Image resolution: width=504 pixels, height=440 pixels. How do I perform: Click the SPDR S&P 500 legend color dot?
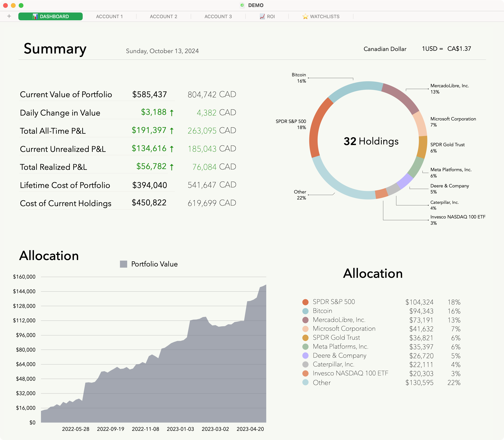point(306,302)
